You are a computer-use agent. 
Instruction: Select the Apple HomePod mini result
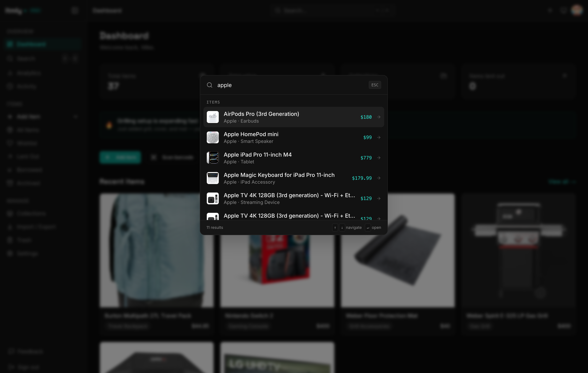251,137
